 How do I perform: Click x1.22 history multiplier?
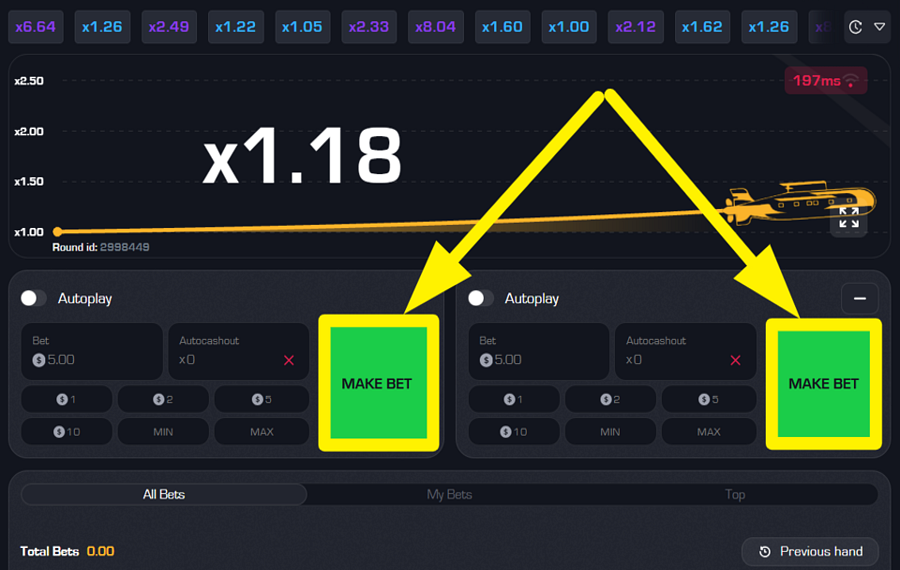coord(235,27)
